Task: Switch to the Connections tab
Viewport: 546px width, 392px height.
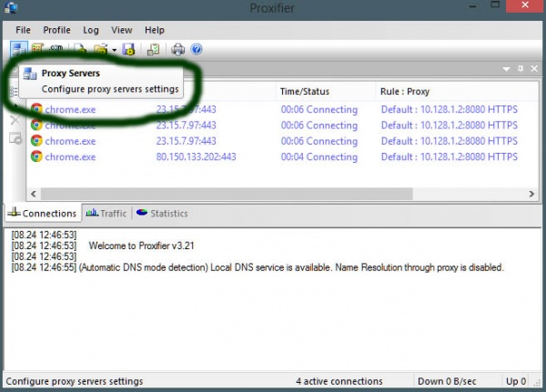Action: point(43,213)
